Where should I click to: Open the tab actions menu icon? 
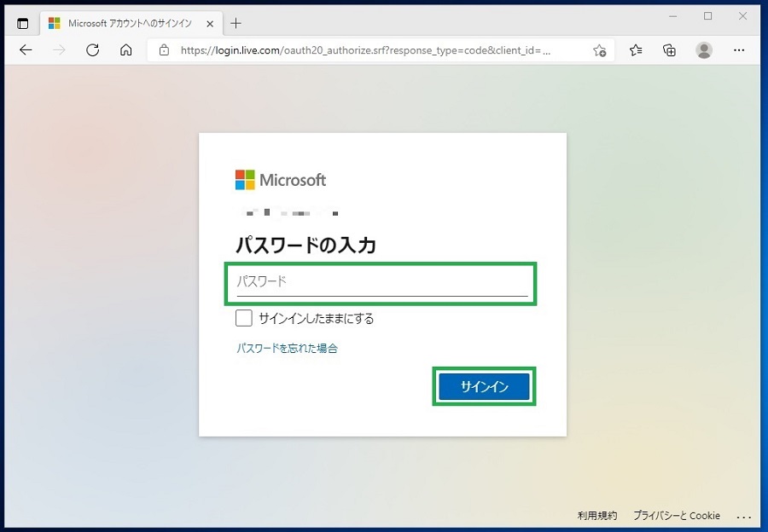click(x=22, y=24)
